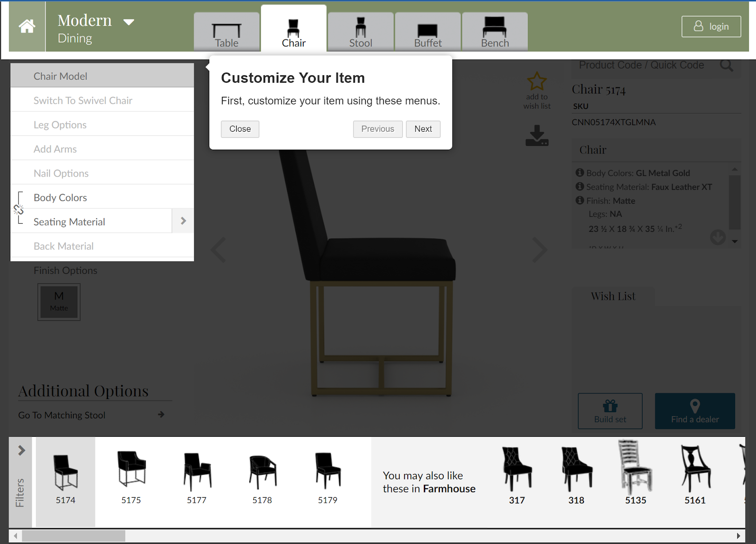Advance with the Next button
Viewport: 756px width, 544px height.
coord(423,129)
